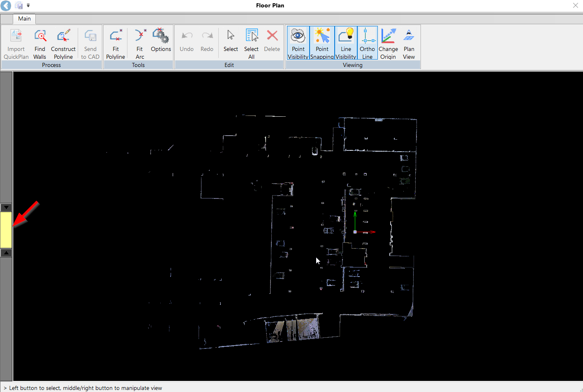The width and height of the screenshot is (583, 392).
Task: Click the up arrow below the yellow slider
Action: 6,253
